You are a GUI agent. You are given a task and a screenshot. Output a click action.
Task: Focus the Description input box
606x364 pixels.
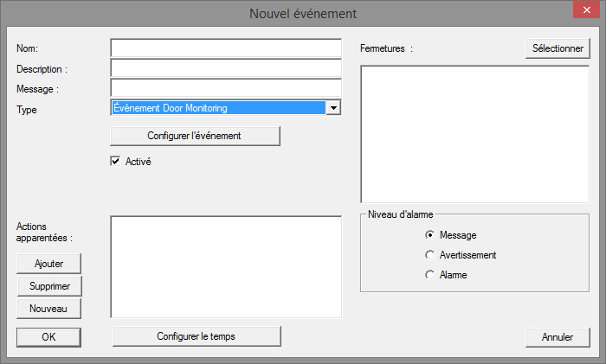click(226, 68)
